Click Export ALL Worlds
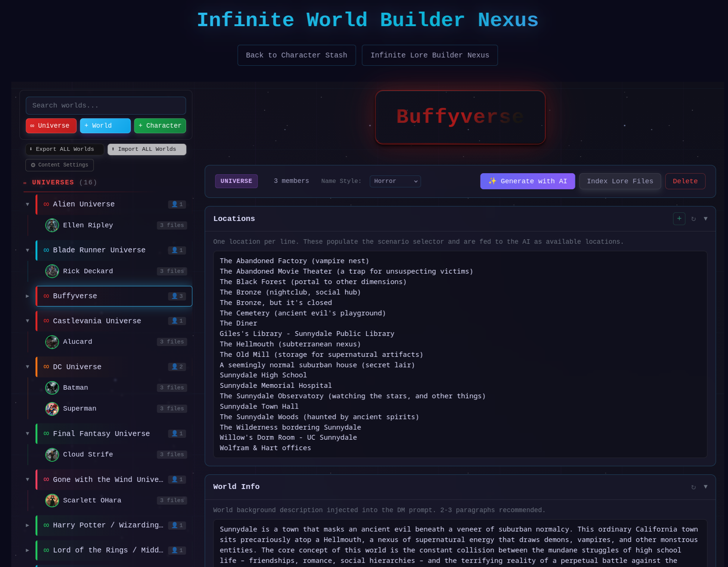This screenshot has height=567, width=728. point(65,149)
